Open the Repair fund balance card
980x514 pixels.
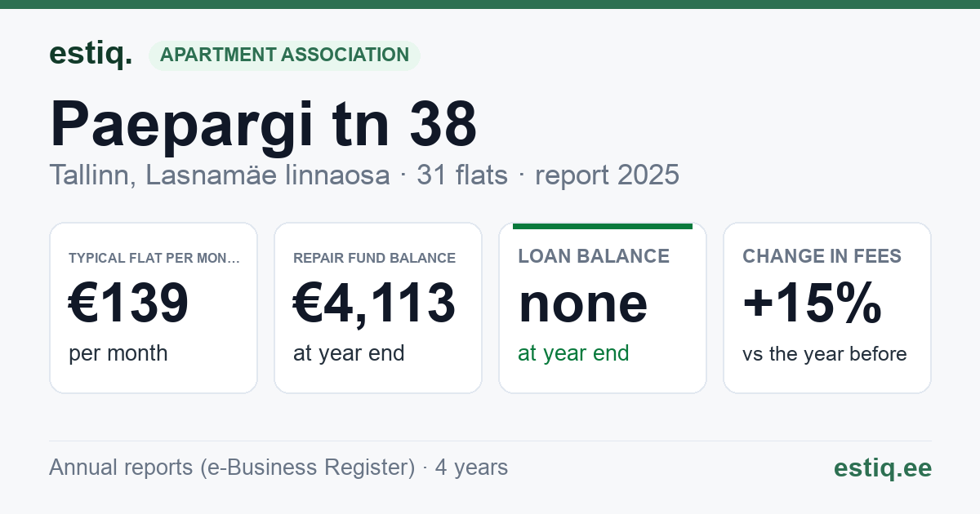tap(378, 308)
